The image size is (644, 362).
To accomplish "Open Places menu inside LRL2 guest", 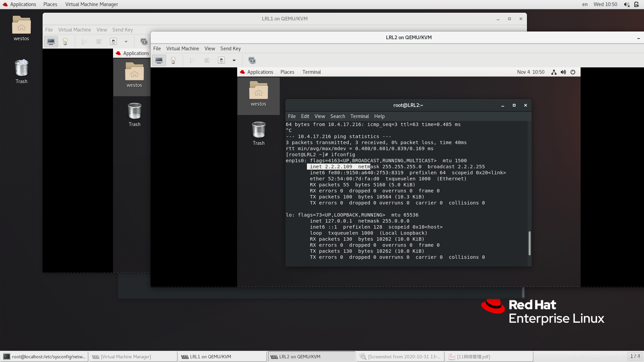I will pos(287,72).
